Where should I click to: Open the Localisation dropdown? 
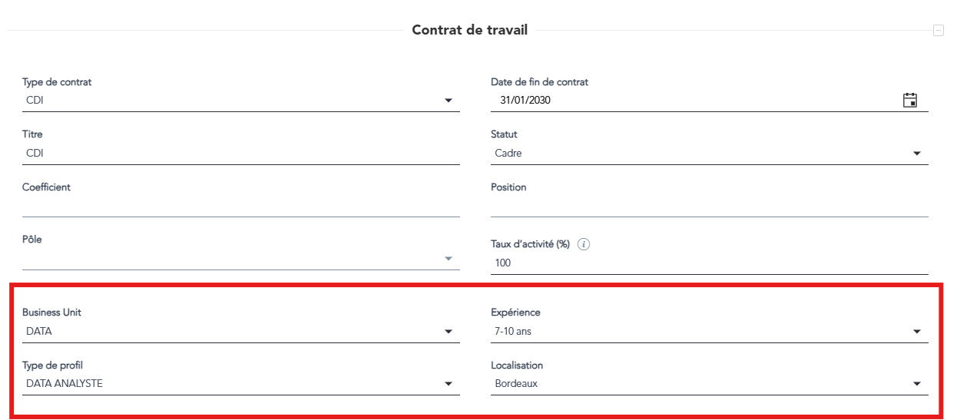pos(916,384)
